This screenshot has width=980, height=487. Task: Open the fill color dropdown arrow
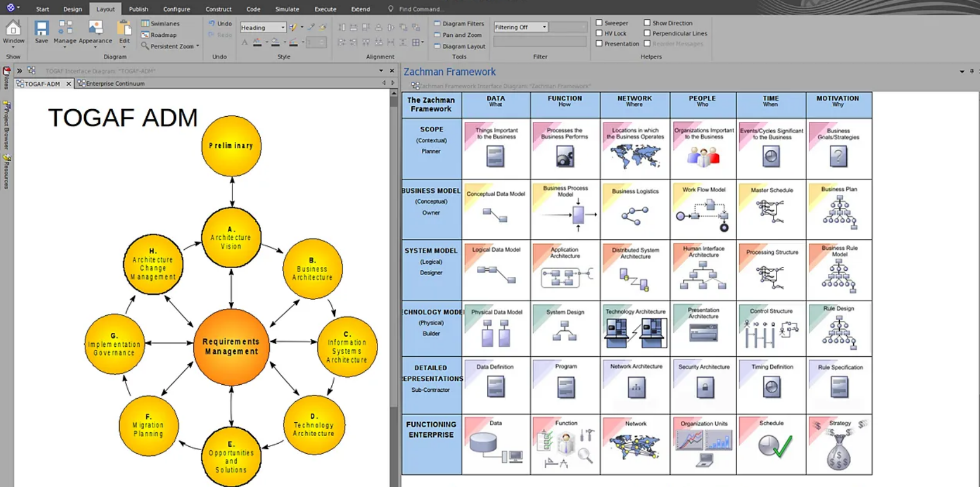point(284,42)
